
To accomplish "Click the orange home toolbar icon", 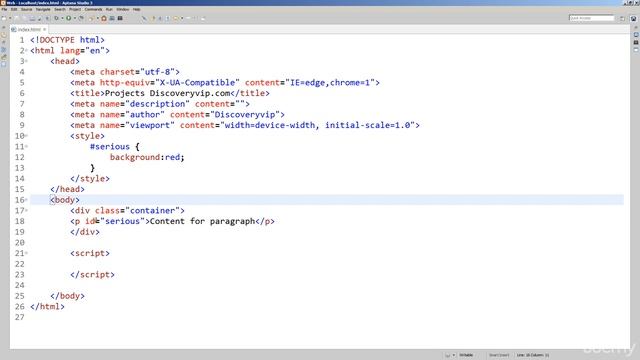I will click(104, 18).
